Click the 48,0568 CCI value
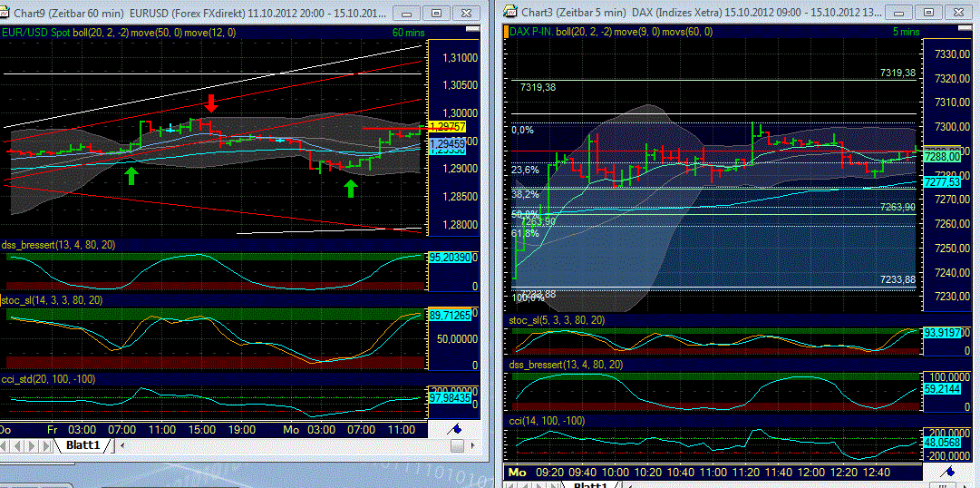 pos(943,442)
